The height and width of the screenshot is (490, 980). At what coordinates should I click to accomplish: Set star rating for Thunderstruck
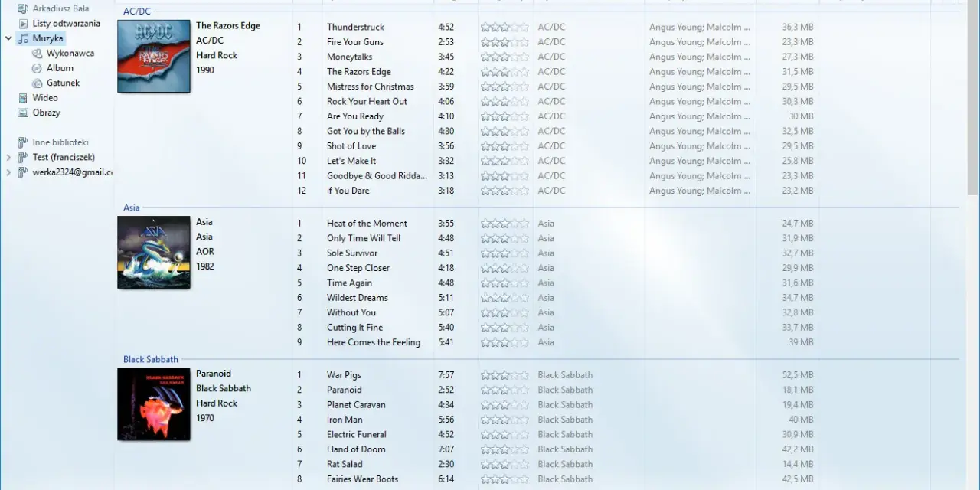[x=505, y=27]
